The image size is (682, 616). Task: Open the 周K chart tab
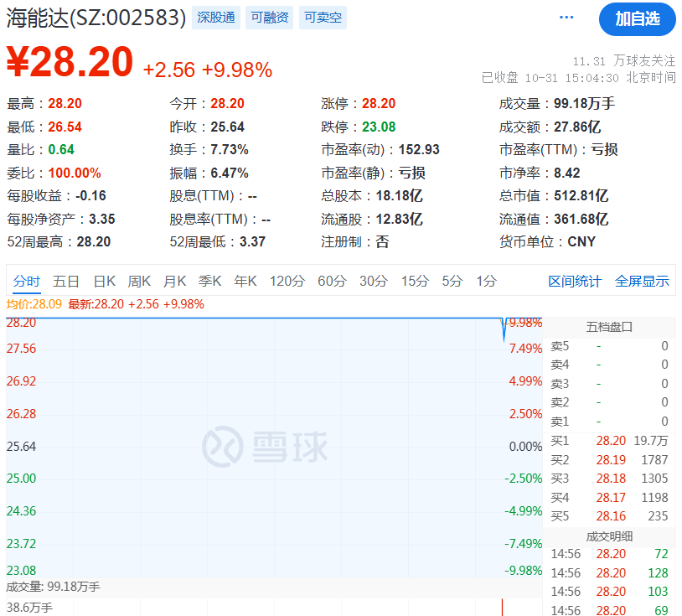pyautogui.click(x=139, y=281)
